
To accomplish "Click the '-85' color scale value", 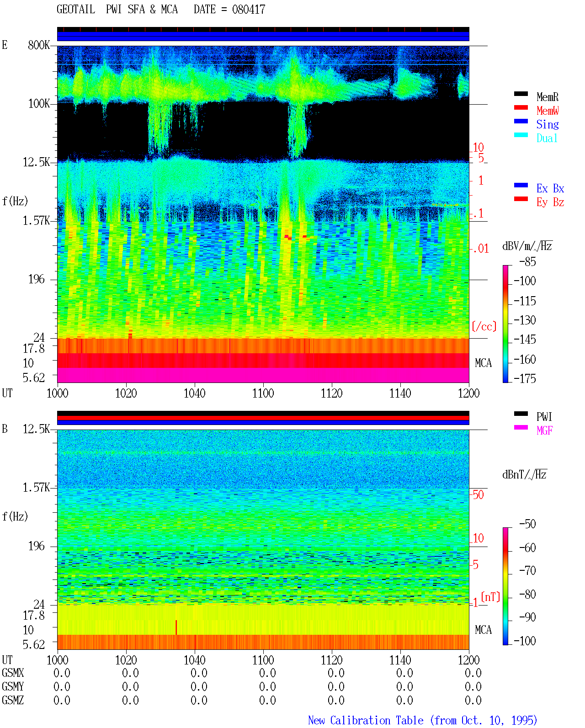I will click(x=528, y=262).
